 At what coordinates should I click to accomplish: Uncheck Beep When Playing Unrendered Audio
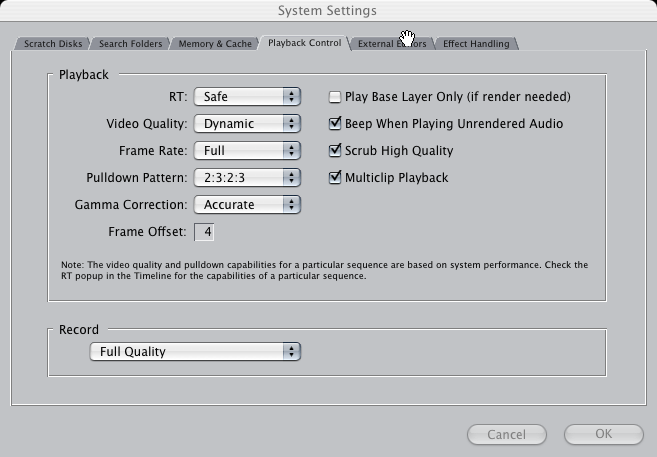pyautogui.click(x=335, y=124)
